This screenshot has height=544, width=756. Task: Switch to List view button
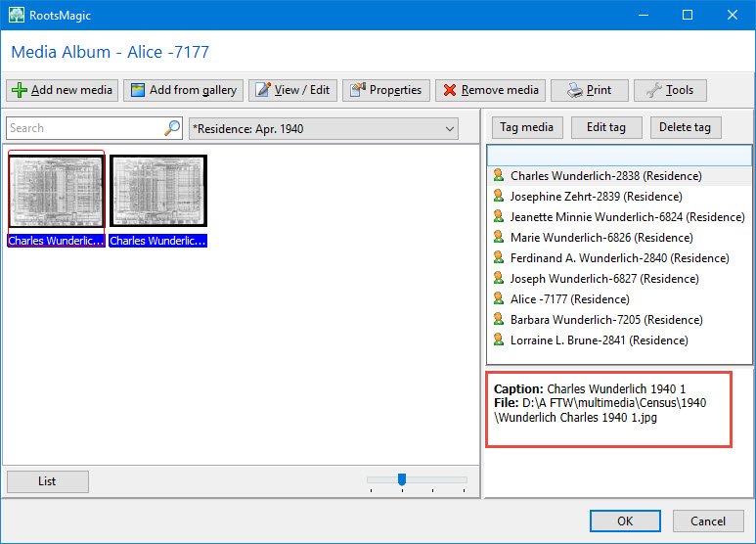[48, 481]
